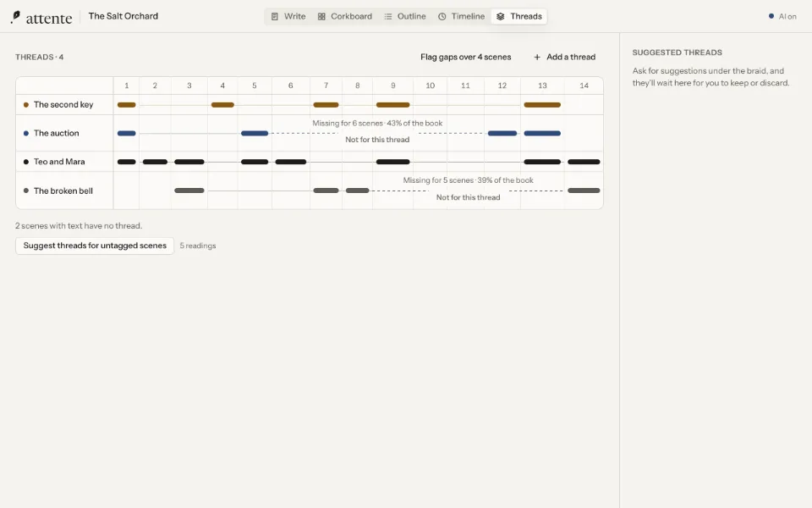
Task: Select Teo and Mara segment in scene 2
Action: 155,162
